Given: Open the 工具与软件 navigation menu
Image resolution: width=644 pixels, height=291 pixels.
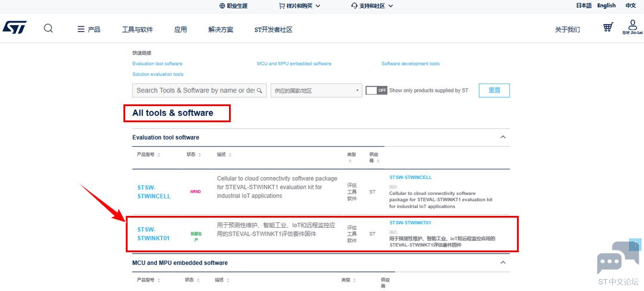Looking at the screenshot, I should pyautogui.click(x=137, y=29).
